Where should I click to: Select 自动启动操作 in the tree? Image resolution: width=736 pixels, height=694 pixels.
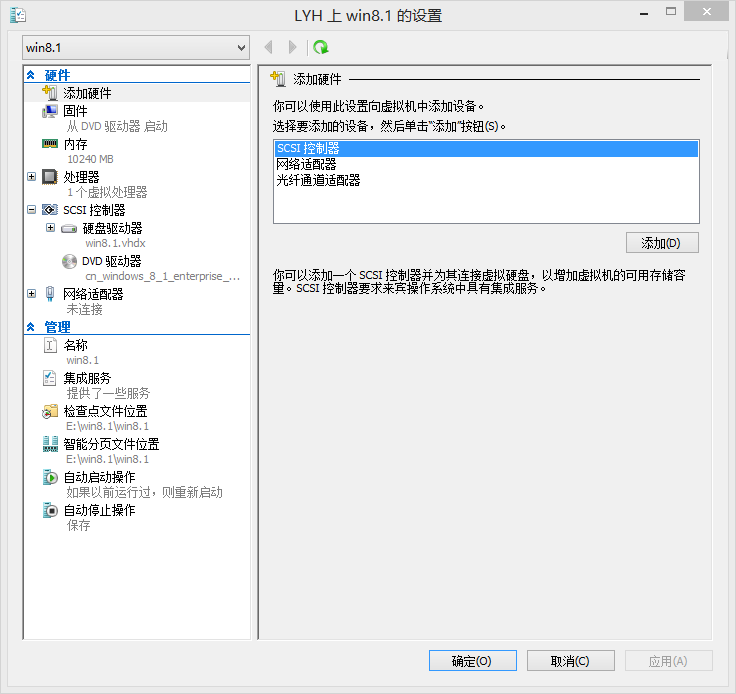coord(99,477)
